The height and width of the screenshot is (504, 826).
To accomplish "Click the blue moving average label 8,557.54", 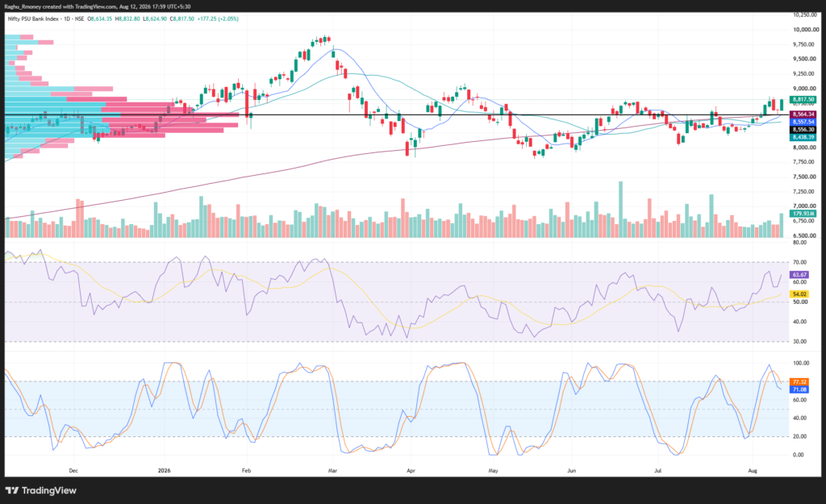I will (x=803, y=122).
